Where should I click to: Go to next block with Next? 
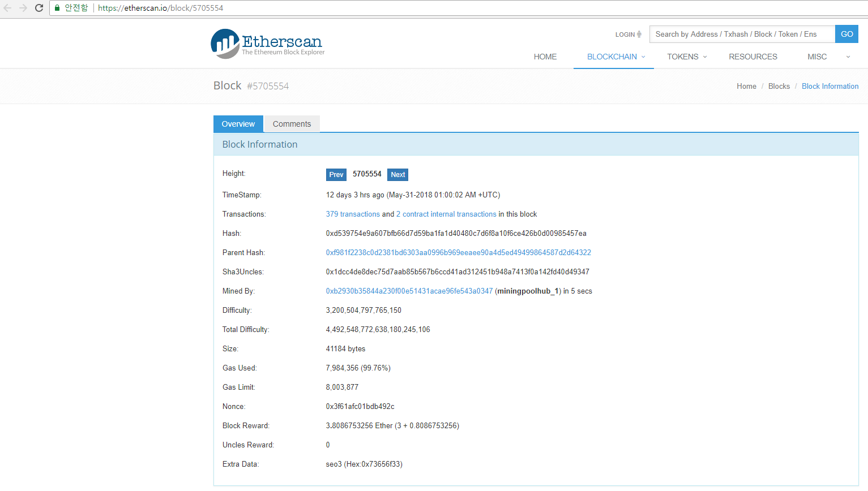(398, 175)
